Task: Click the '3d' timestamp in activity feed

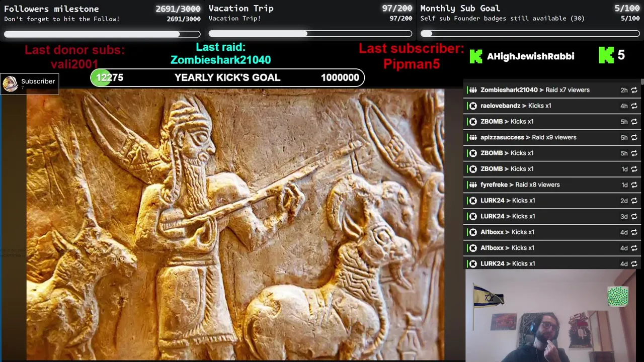Action: pyautogui.click(x=624, y=217)
